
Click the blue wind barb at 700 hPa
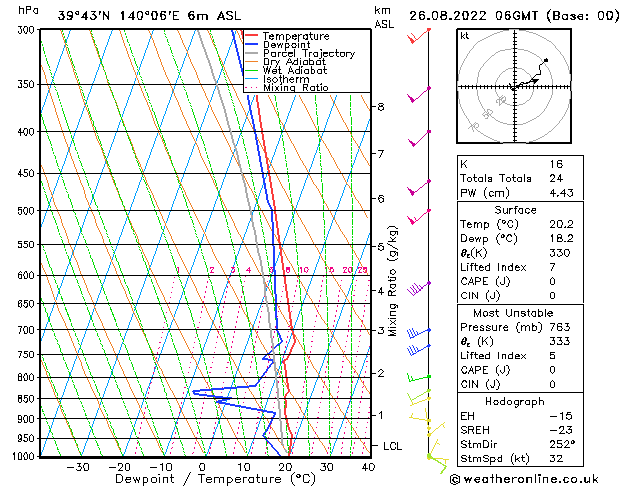419,333
